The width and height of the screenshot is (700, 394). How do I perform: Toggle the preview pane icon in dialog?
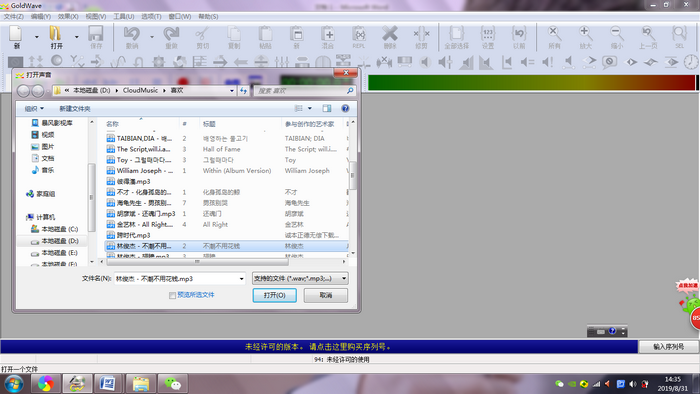tap(327, 108)
